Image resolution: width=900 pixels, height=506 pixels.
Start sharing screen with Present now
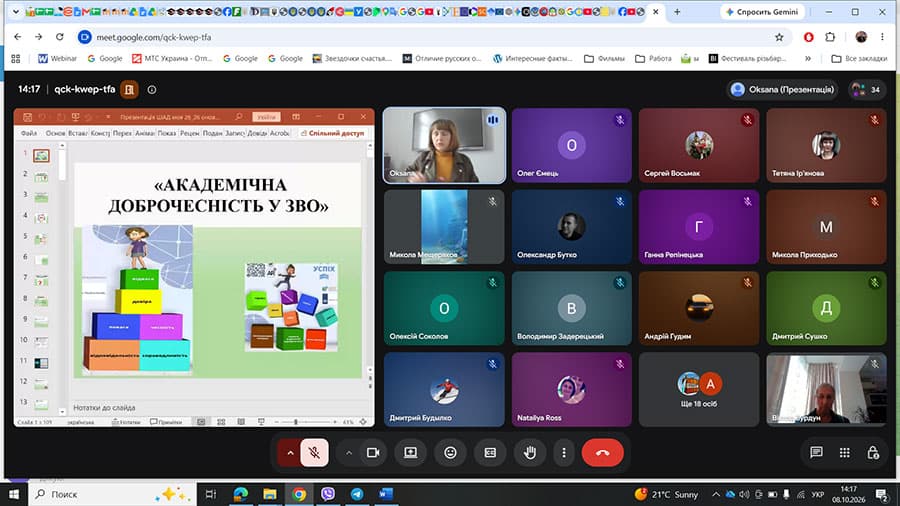410,453
